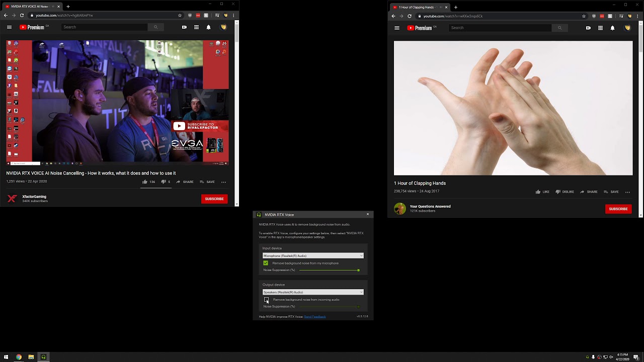
Task: Focus the search box in right window
Action: (x=500, y=28)
